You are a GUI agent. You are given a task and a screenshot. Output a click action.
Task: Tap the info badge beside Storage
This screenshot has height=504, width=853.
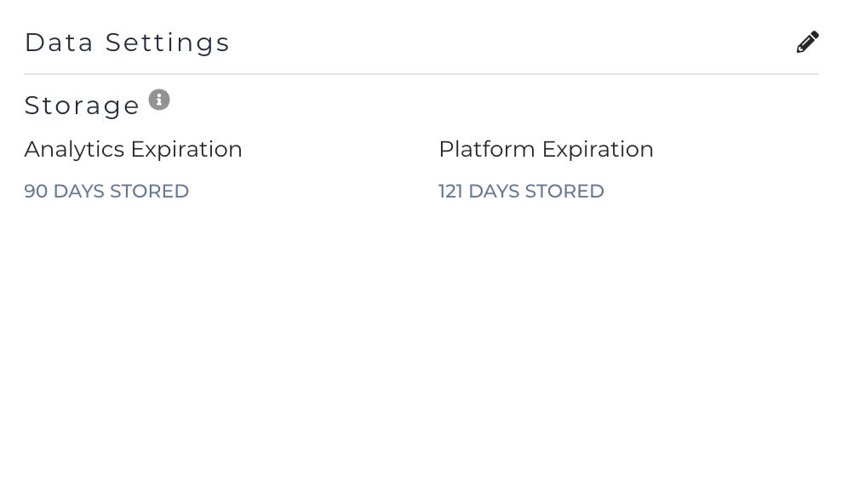159,100
